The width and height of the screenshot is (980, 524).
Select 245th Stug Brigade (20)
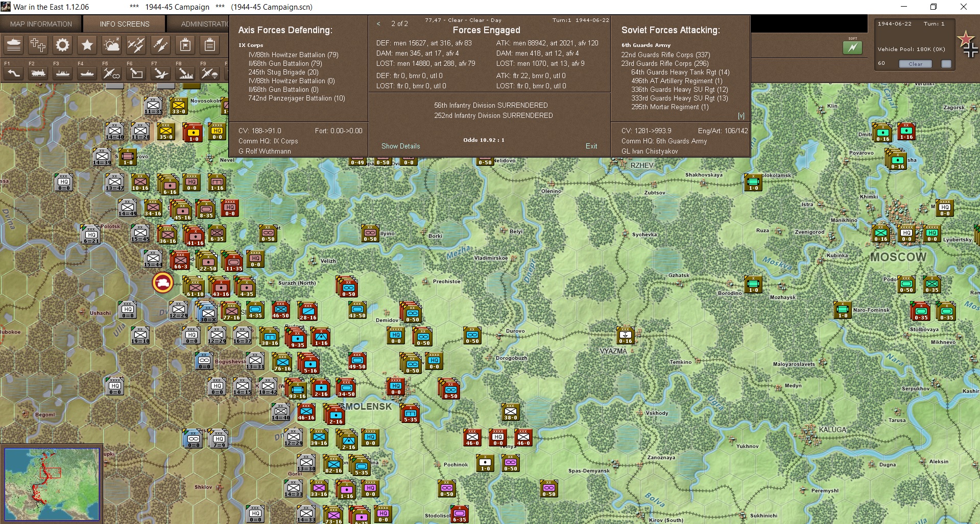[x=283, y=72]
